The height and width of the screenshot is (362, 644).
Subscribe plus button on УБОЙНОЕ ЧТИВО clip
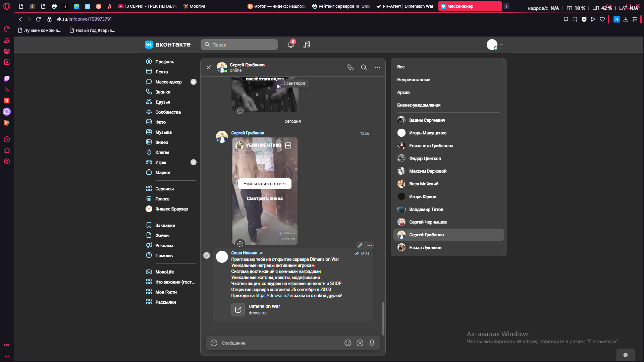pyautogui.click(x=288, y=145)
